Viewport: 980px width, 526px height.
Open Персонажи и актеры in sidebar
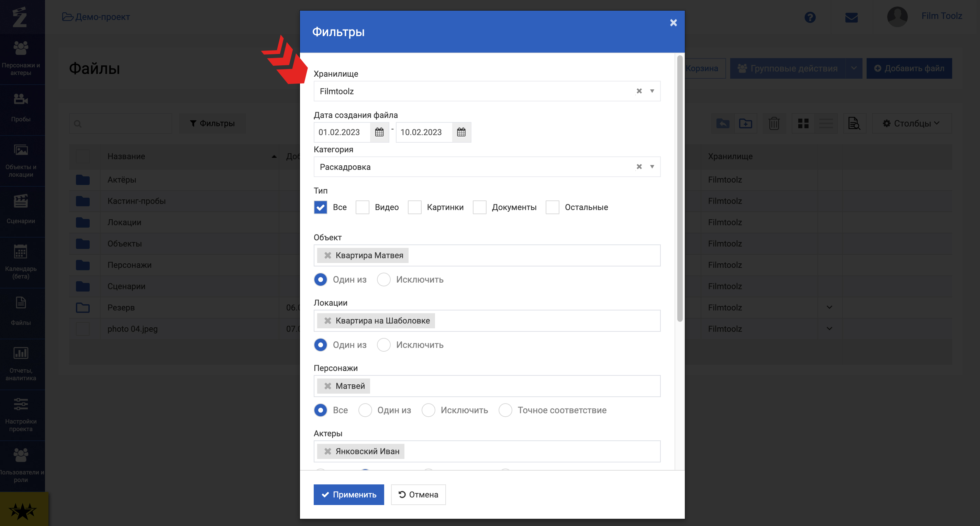coord(21,59)
